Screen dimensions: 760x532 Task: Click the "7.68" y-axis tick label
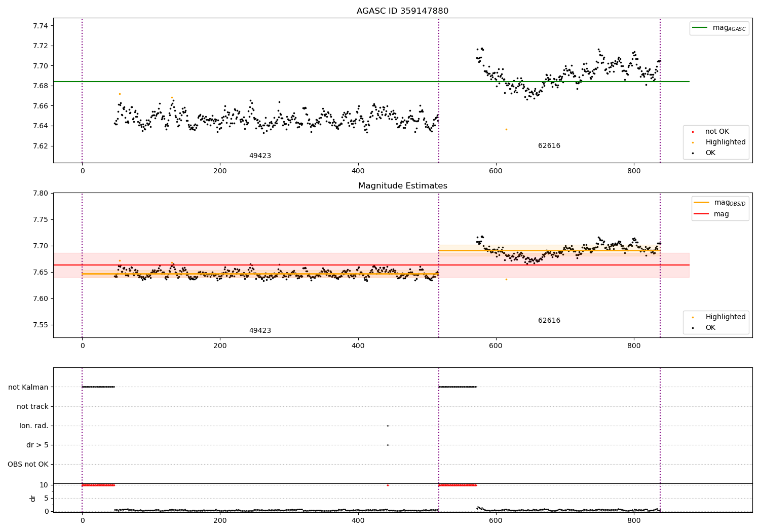40,86
